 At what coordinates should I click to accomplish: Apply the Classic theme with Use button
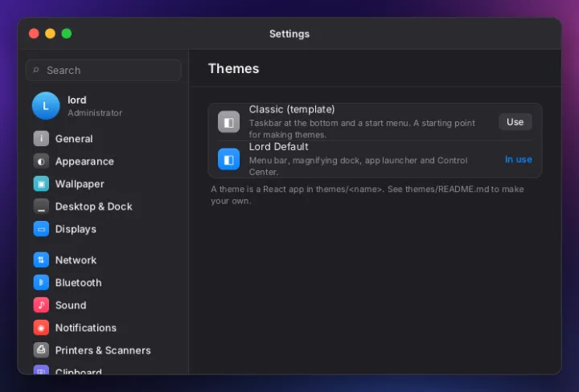(515, 121)
